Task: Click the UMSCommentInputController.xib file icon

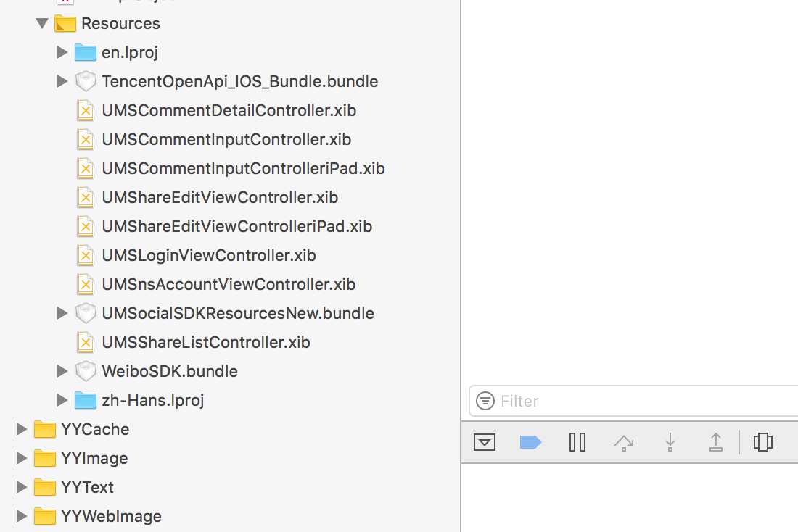Action: click(x=86, y=139)
